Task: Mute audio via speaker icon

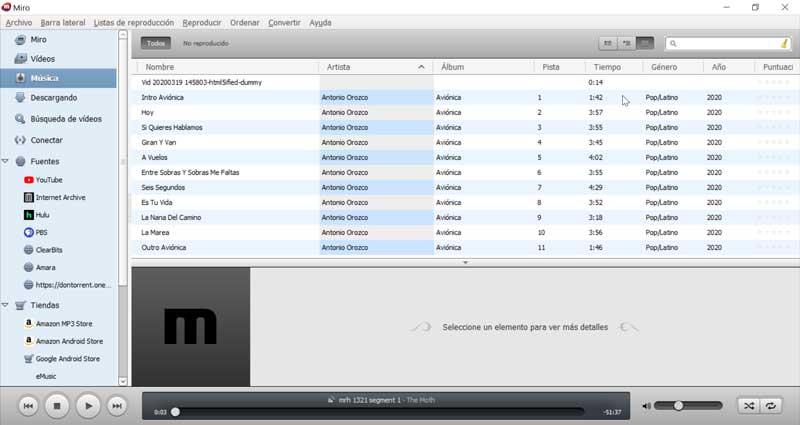Action: pos(646,406)
